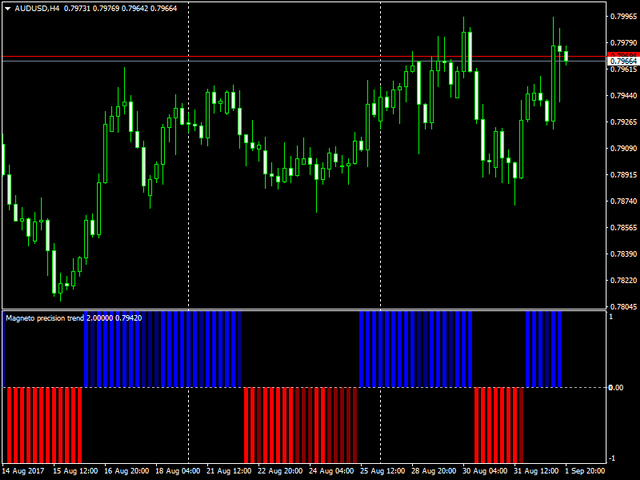Viewport: 640px width, 480px height.
Task: Click the 0.78220 price scale label
Action: pyautogui.click(x=623, y=280)
